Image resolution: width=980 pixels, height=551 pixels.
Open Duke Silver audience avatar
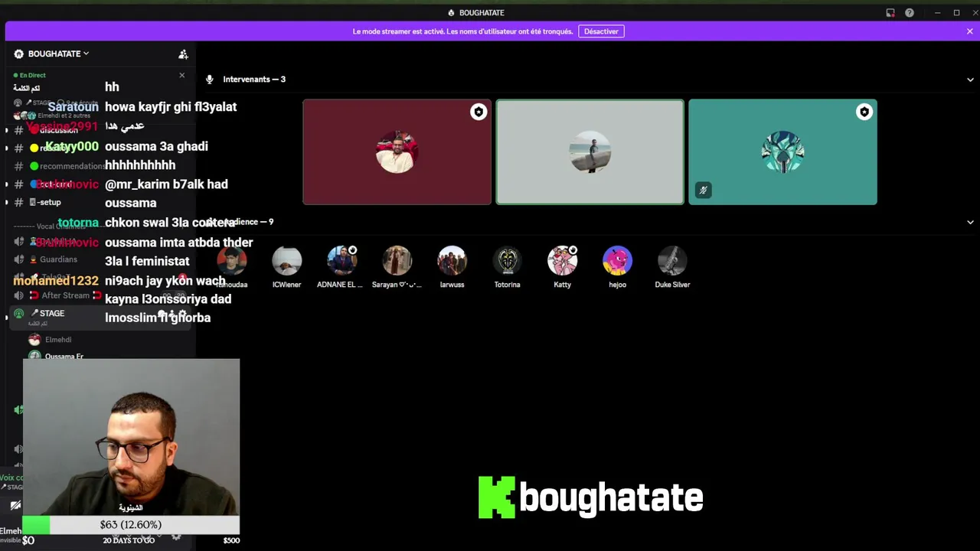[x=672, y=261]
